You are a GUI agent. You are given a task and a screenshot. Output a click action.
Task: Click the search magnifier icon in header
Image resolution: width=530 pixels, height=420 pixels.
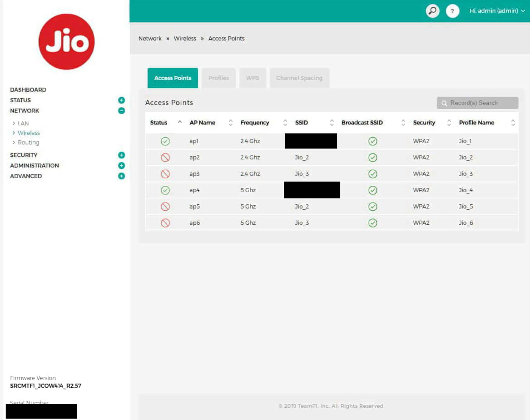pos(432,11)
